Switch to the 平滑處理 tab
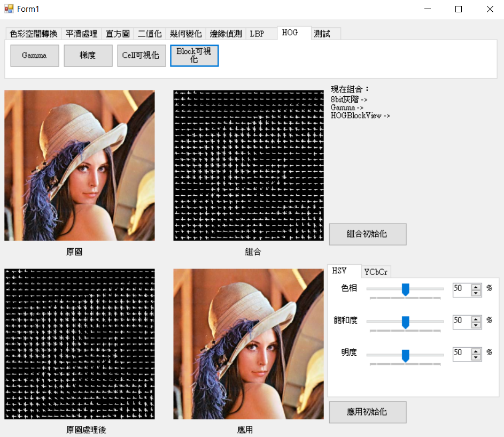This screenshot has height=437, width=504. (81, 34)
